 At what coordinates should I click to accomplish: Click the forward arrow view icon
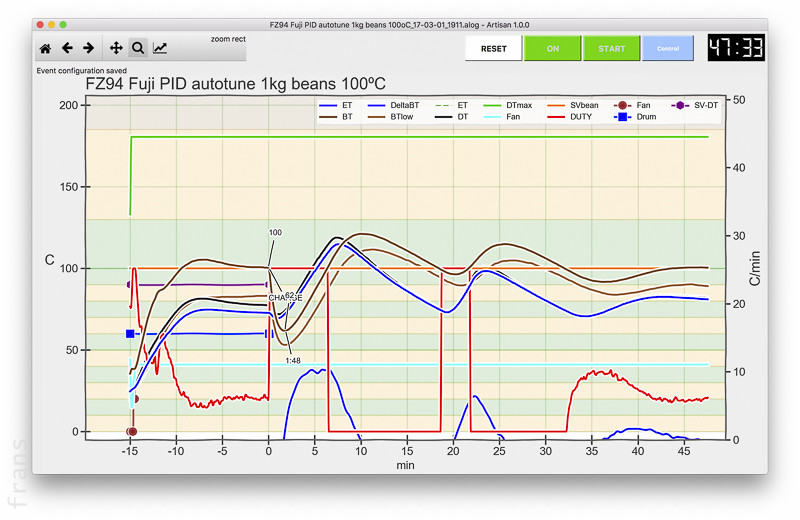pyautogui.click(x=89, y=47)
